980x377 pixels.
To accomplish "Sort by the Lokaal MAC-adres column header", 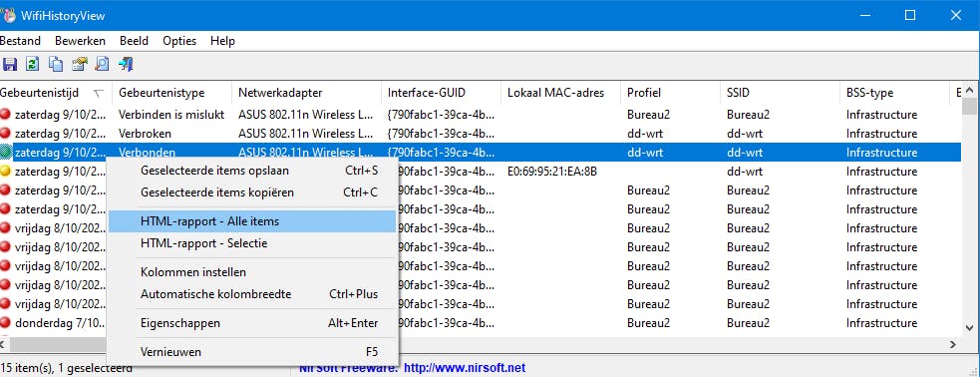I will coord(560,93).
